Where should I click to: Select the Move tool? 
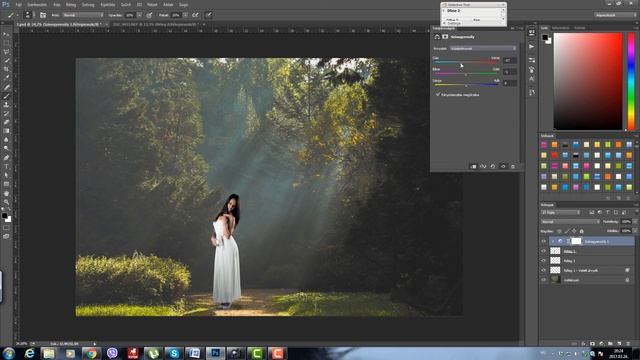click(x=6, y=34)
